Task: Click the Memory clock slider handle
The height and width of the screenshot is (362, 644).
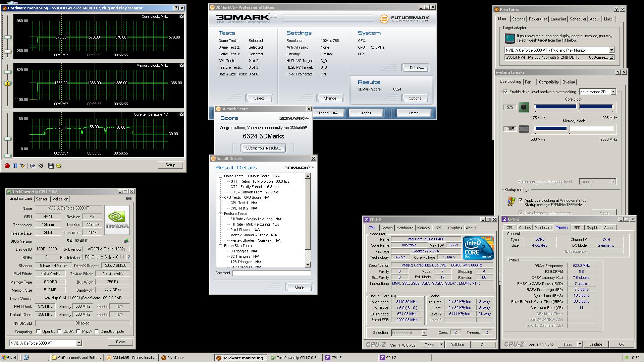Action: pyautogui.click(x=569, y=128)
